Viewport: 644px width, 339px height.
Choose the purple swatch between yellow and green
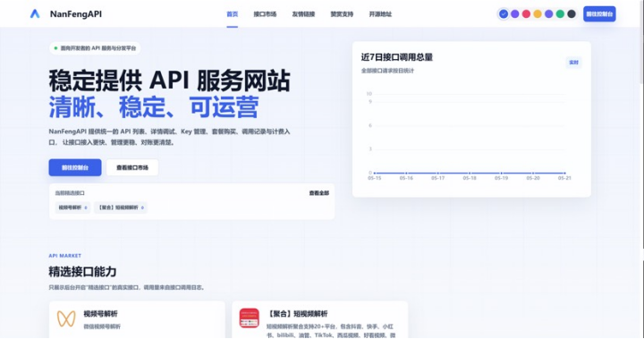coord(548,14)
